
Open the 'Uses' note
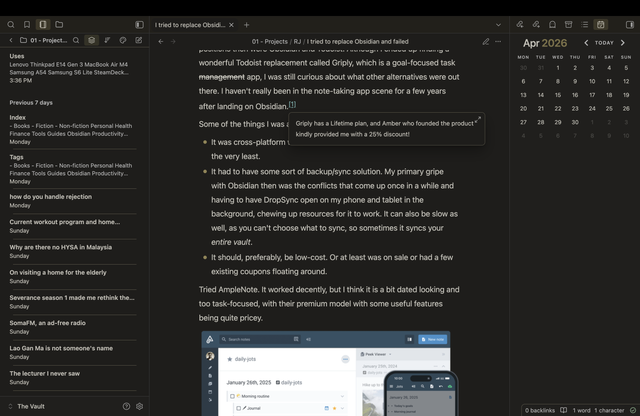(73, 68)
